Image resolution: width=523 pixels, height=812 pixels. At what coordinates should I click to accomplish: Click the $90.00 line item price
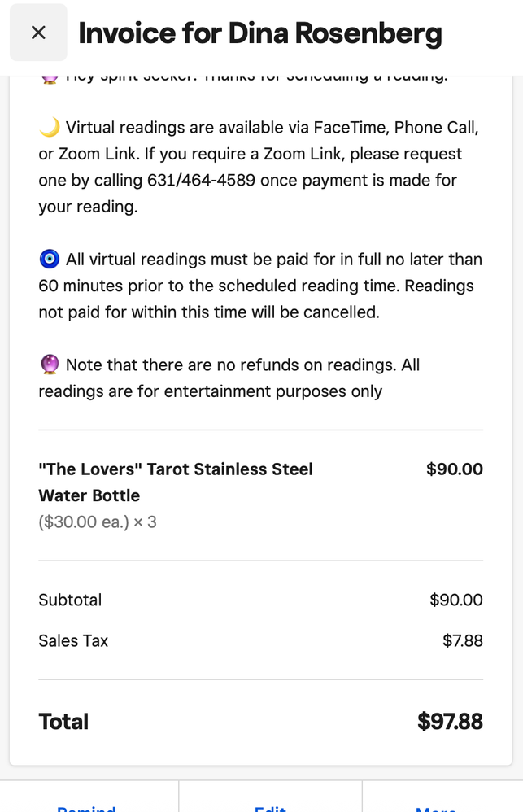[x=454, y=469]
